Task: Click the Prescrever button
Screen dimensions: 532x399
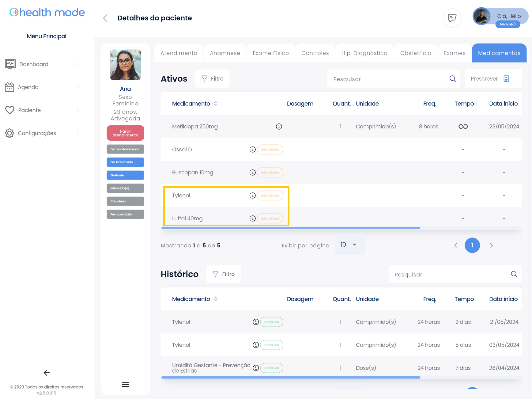Action: (x=493, y=79)
